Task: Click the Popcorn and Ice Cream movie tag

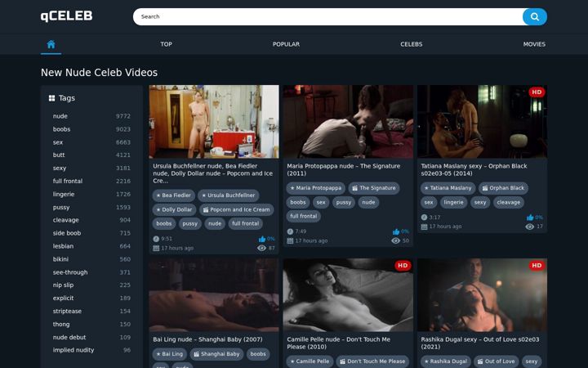Action: (236, 210)
